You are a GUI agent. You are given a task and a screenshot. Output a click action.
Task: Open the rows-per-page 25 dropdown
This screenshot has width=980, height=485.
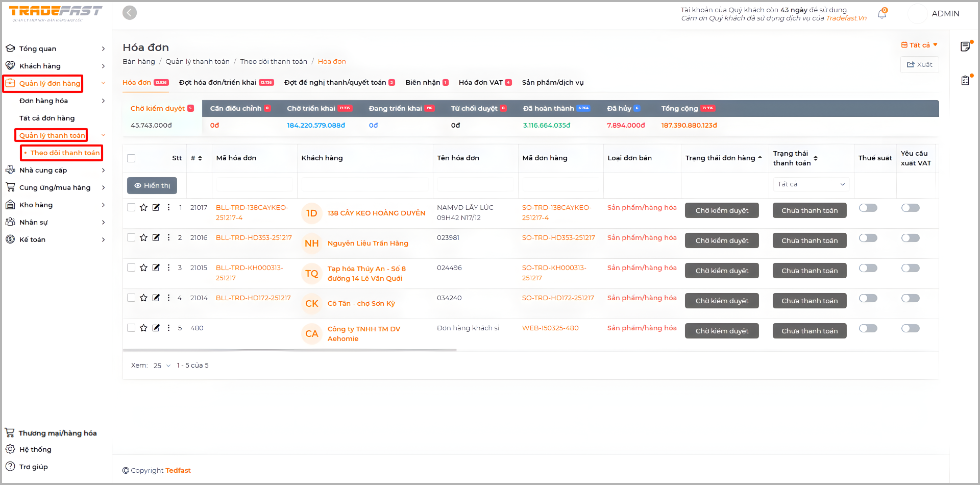162,366
